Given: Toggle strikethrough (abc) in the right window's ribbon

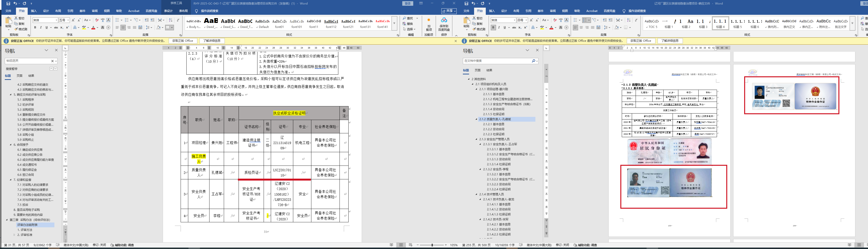Looking at the screenshot, I should 514,28.
